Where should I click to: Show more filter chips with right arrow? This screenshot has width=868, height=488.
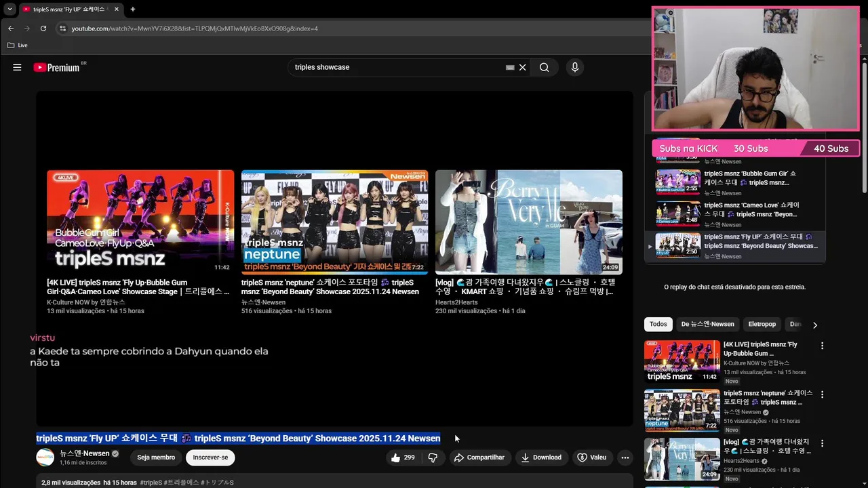(x=814, y=325)
